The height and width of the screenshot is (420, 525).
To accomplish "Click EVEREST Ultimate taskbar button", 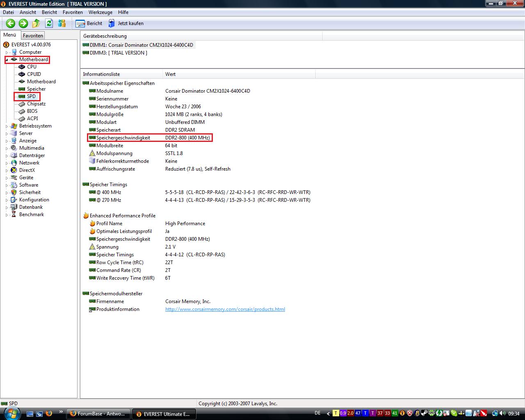I will [x=164, y=414].
